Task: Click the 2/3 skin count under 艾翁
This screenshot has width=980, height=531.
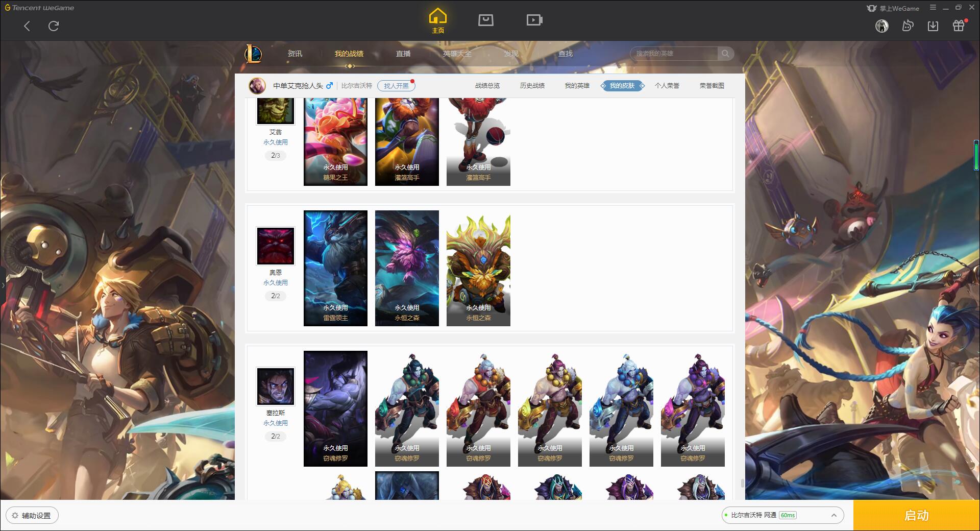Action: (x=276, y=155)
